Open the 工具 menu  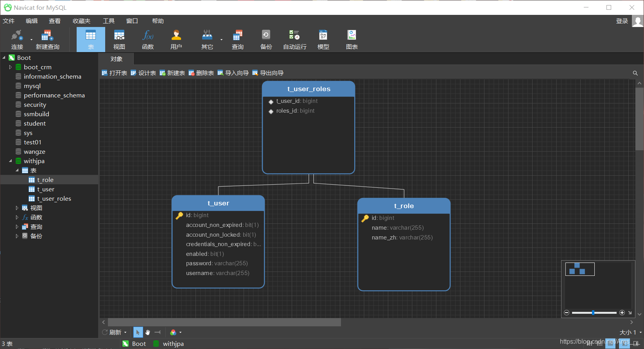click(x=109, y=21)
